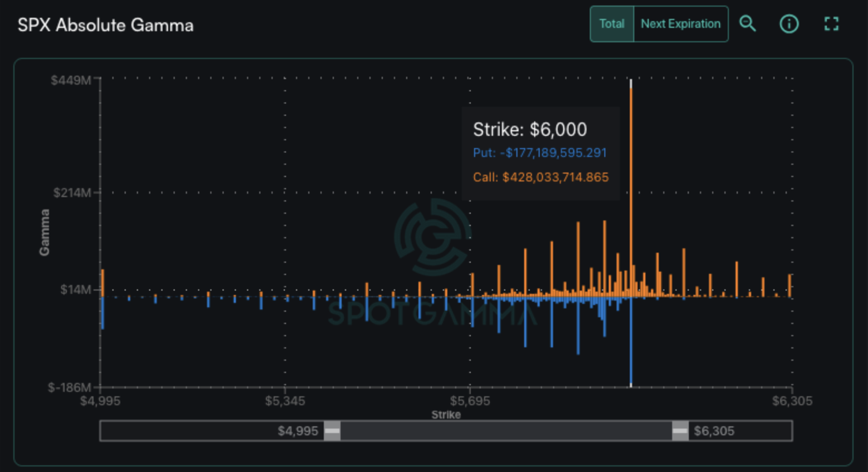Click the $-186M y-axis label
The image size is (868, 472).
pos(70,387)
